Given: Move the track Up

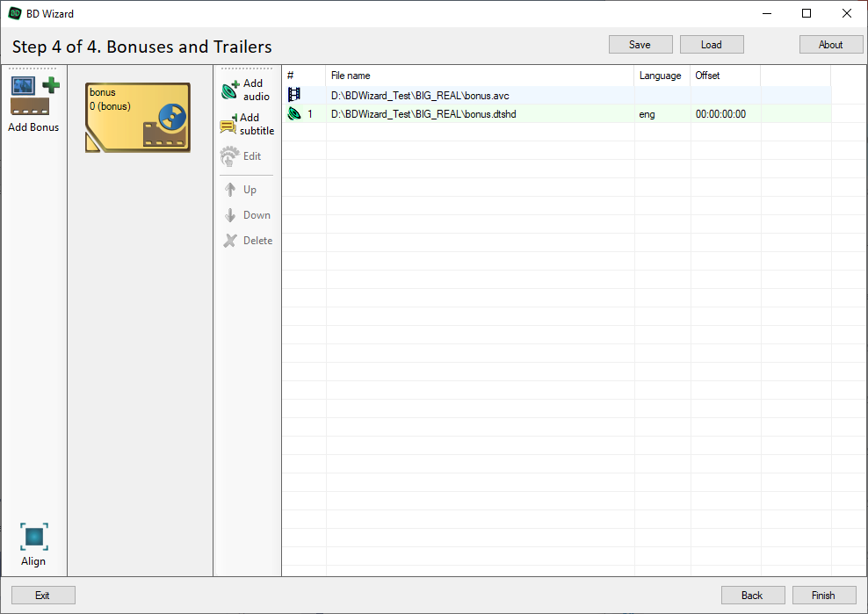Looking at the screenshot, I should point(230,190).
